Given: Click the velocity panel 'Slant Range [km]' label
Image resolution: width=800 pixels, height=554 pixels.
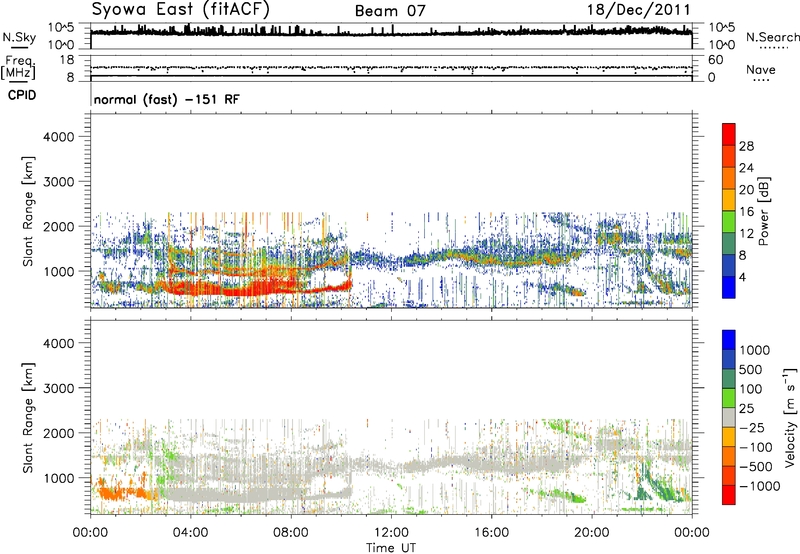Looking at the screenshot, I should [28, 418].
